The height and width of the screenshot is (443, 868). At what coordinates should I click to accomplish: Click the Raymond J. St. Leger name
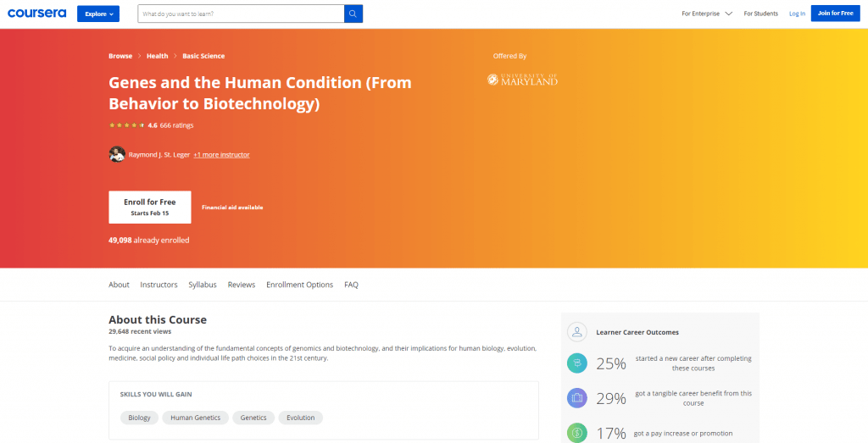(x=159, y=155)
